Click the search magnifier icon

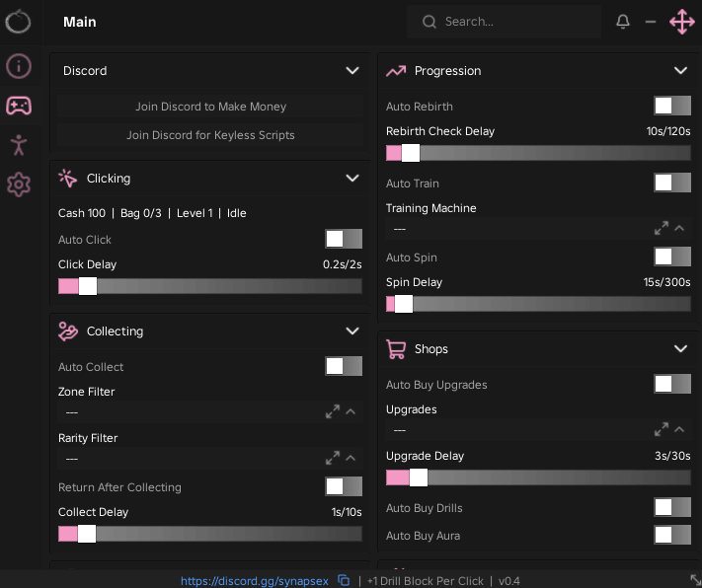click(x=429, y=22)
